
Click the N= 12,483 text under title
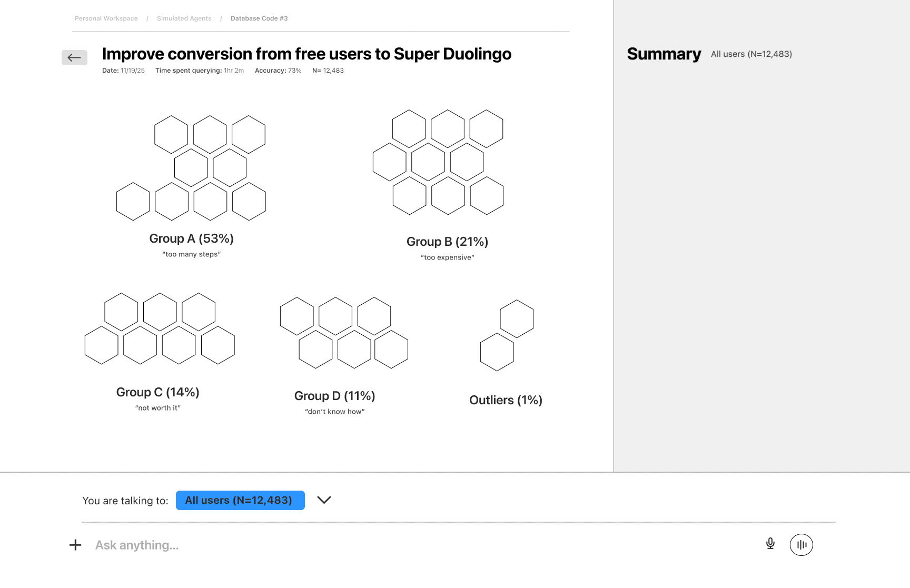[328, 71]
